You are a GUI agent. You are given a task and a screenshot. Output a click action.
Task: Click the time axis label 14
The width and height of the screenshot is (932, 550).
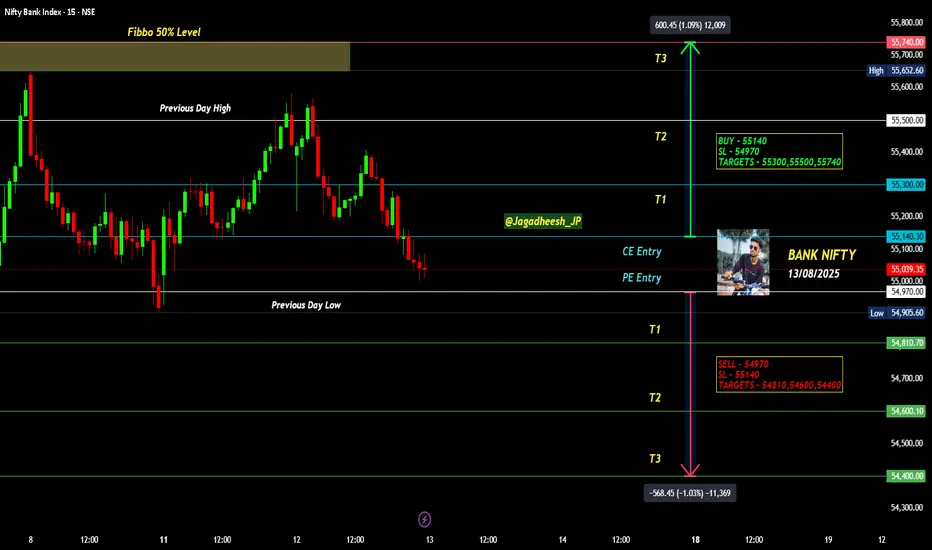pyautogui.click(x=562, y=540)
